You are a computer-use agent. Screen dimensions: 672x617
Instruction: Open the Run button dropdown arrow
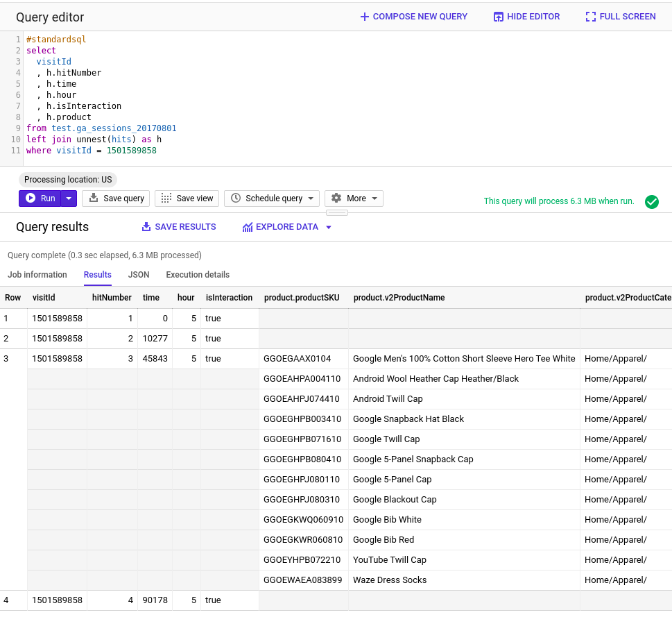coord(67,198)
